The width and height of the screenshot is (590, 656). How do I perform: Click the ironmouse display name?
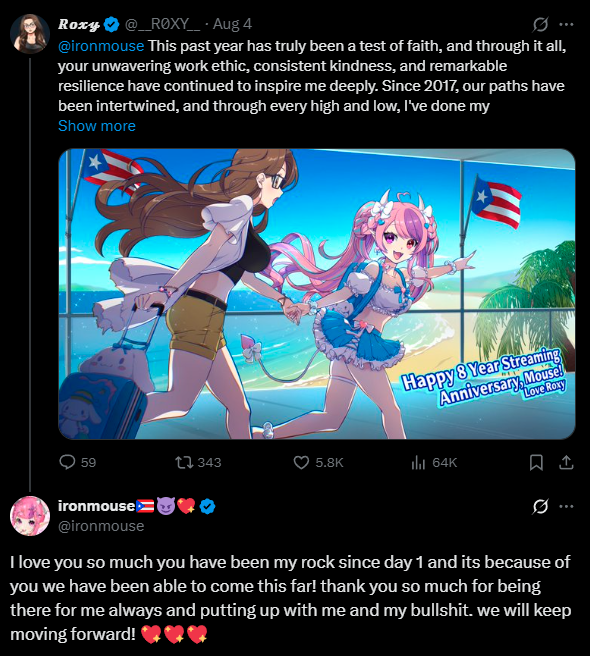[96, 506]
